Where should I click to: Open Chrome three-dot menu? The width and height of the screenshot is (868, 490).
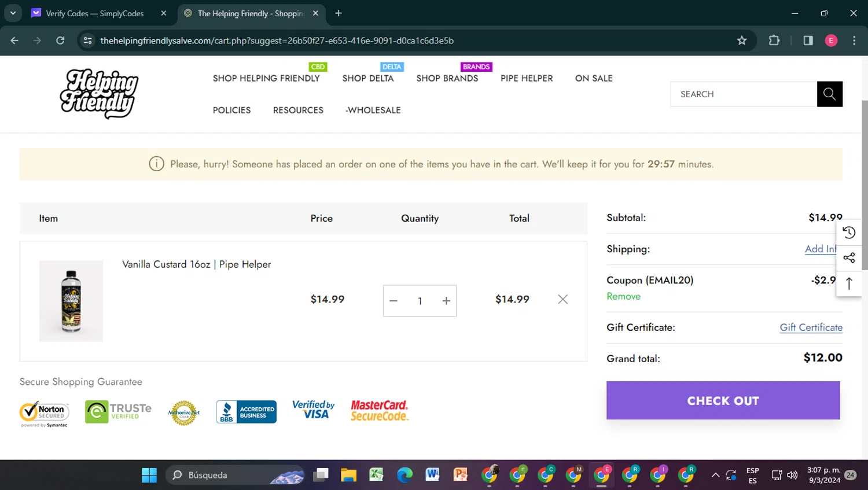(x=854, y=40)
